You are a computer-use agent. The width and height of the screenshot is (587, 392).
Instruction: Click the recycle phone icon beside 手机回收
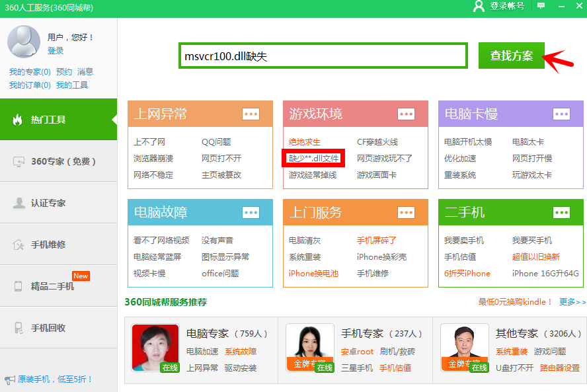pos(19,328)
